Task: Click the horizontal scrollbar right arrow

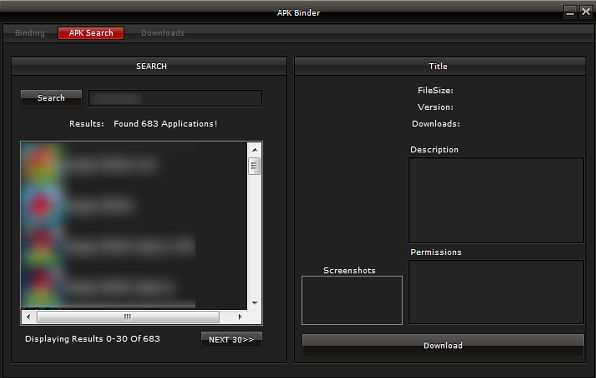Action: [239, 316]
